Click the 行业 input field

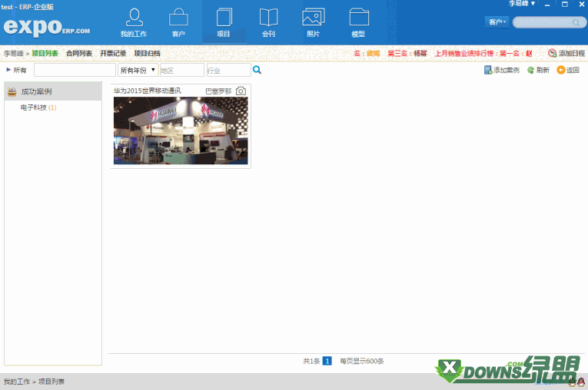[x=228, y=70]
